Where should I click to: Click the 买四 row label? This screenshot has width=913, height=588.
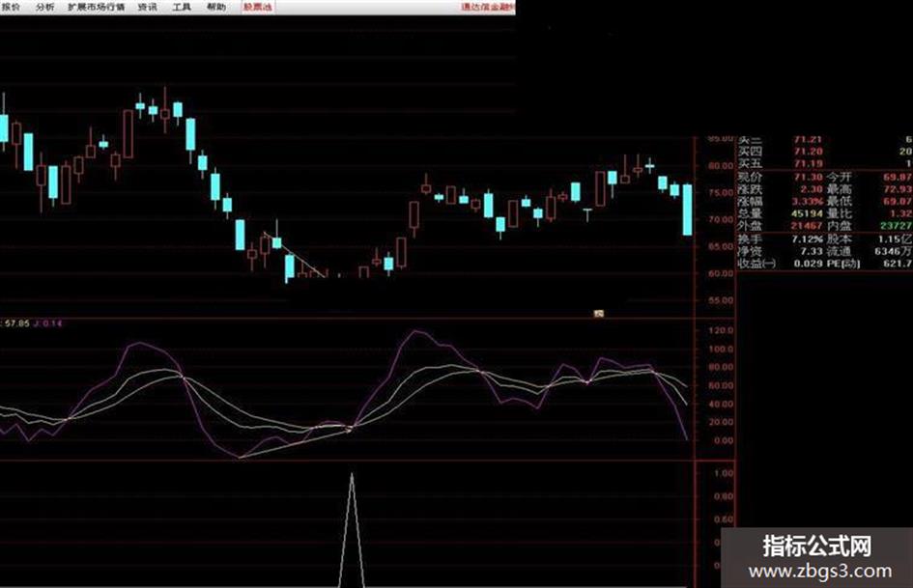coord(750,152)
